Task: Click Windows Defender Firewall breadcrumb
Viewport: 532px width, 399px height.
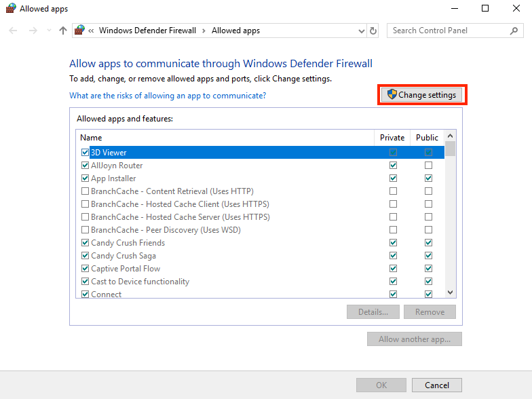Action: [148, 31]
